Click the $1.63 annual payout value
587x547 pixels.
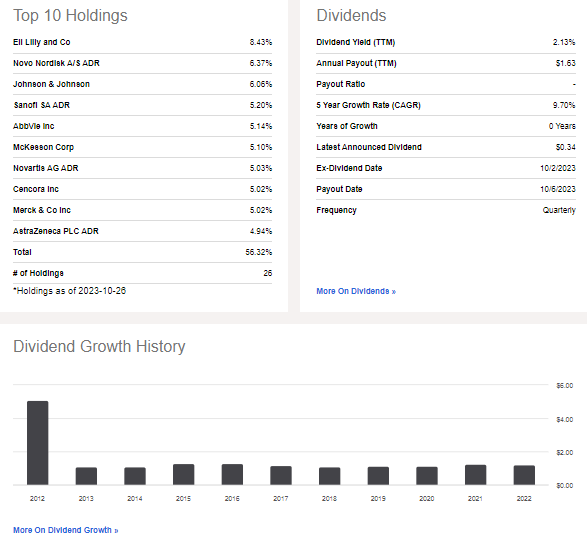pyautogui.click(x=565, y=63)
